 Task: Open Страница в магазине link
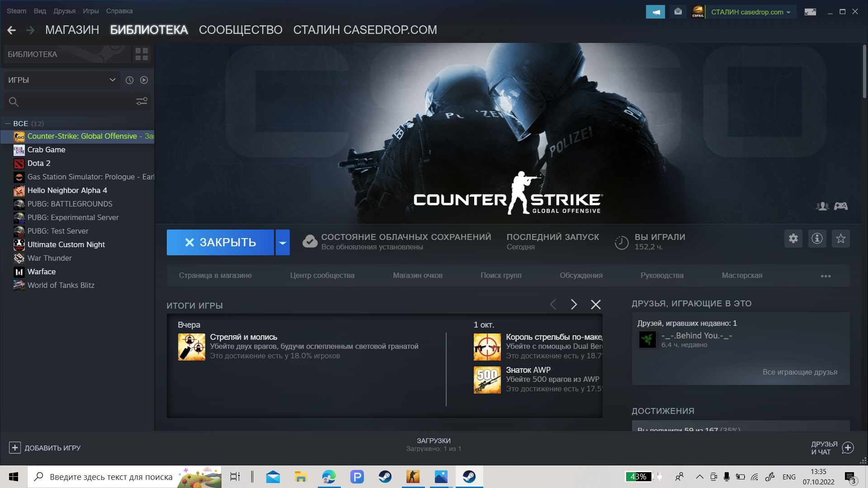point(215,276)
